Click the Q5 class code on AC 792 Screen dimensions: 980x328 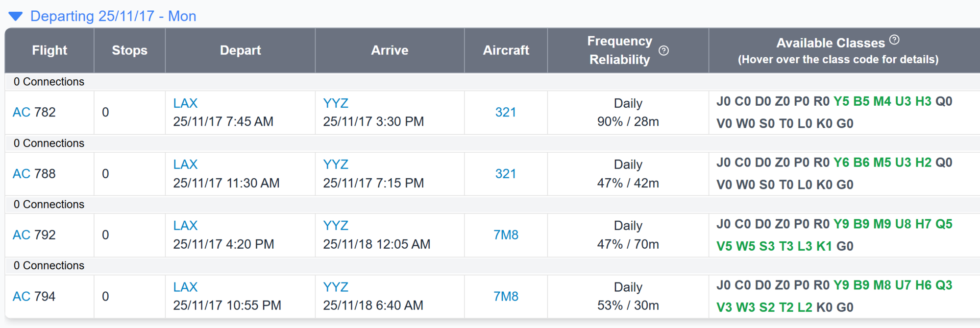[944, 224]
